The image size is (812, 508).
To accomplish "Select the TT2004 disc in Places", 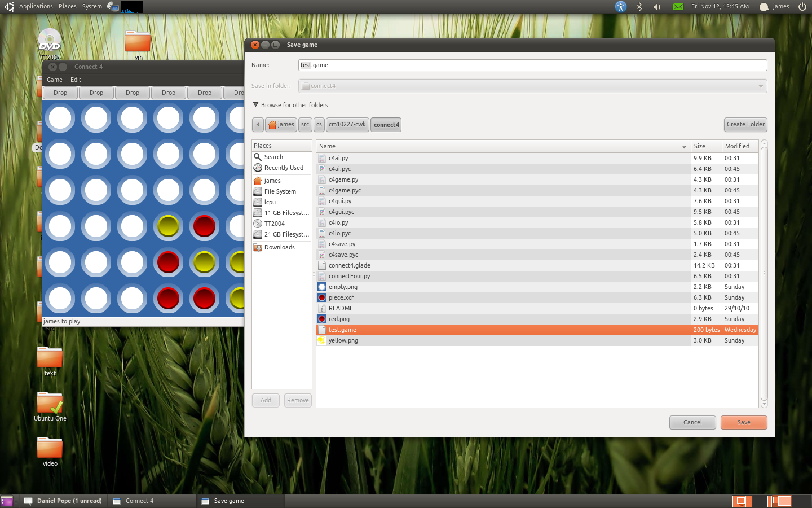I will coord(274,224).
